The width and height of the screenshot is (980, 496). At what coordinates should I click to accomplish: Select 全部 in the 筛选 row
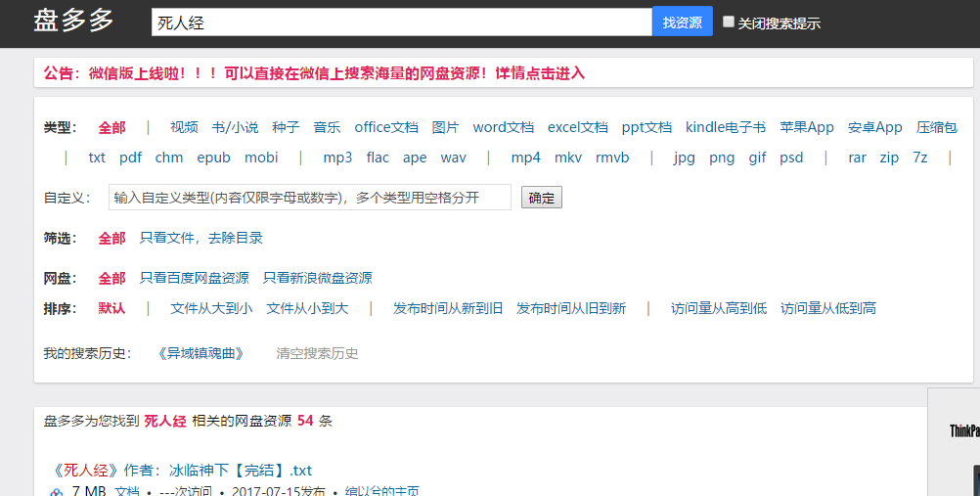(x=111, y=239)
